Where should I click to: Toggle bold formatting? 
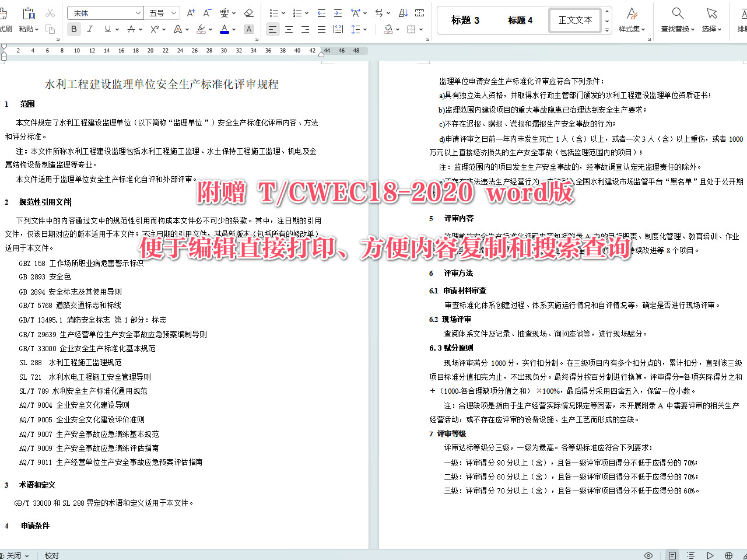(73, 29)
